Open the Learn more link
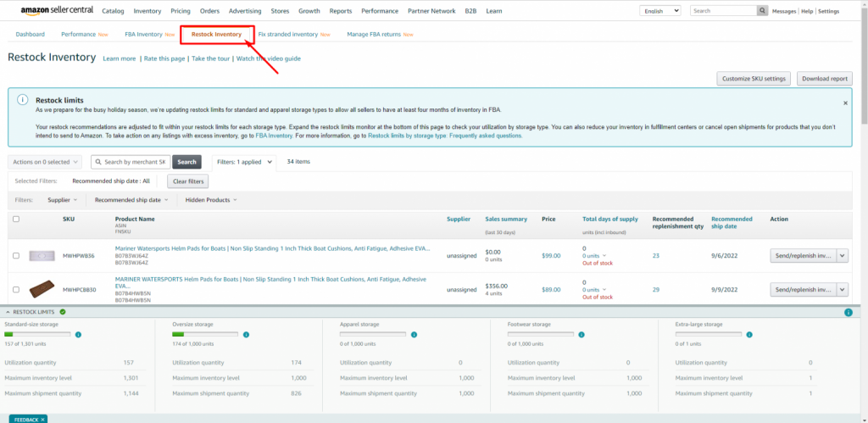This screenshot has width=868, height=423. pyautogui.click(x=119, y=58)
